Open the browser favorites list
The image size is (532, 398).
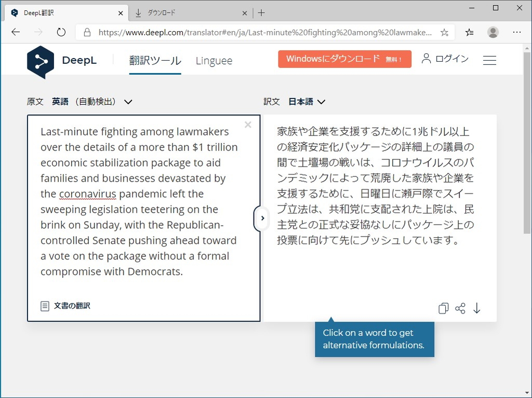(x=469, y=32)
